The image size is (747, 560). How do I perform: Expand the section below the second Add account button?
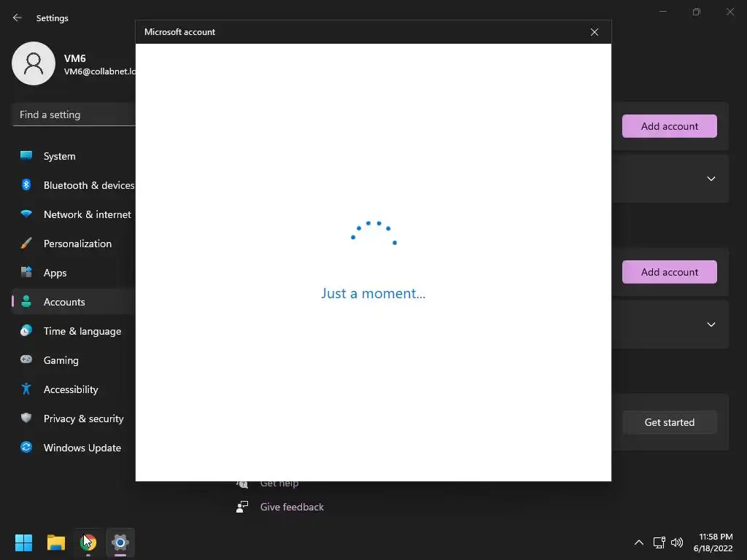tap(711, 324)
